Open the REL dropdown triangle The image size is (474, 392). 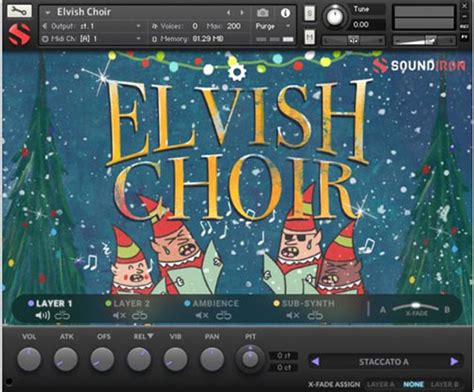pos(150,336)
